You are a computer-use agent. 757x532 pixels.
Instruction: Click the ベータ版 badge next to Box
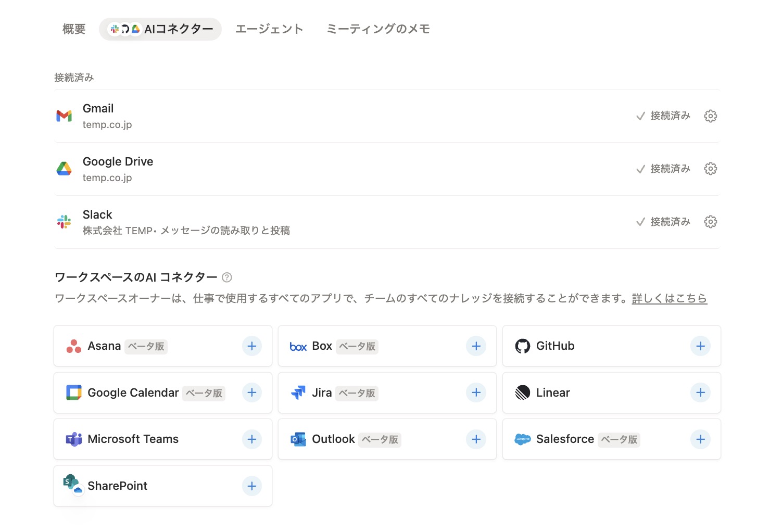(x=357, y=347)
